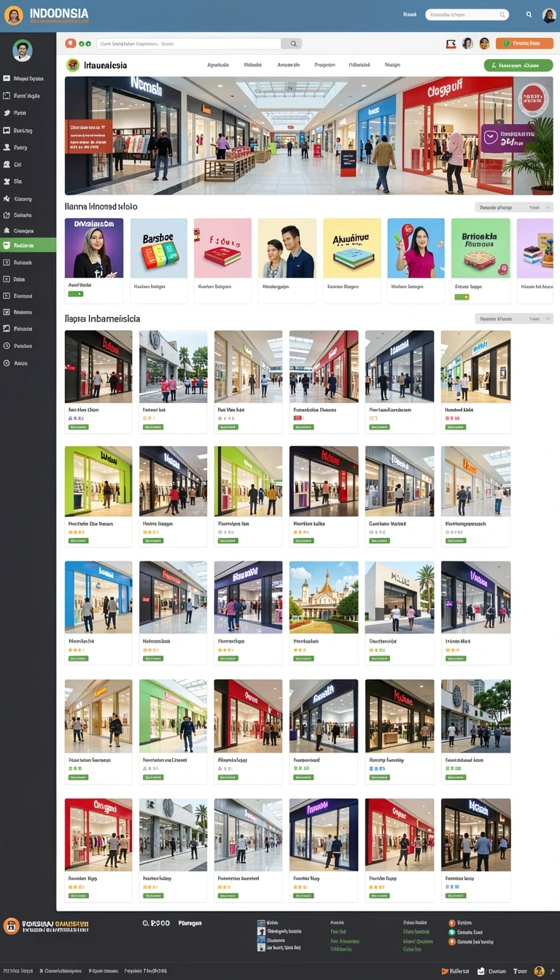Open the wide dropdown beside the first section heading
The image size is (560, 980).
(514, 207)
